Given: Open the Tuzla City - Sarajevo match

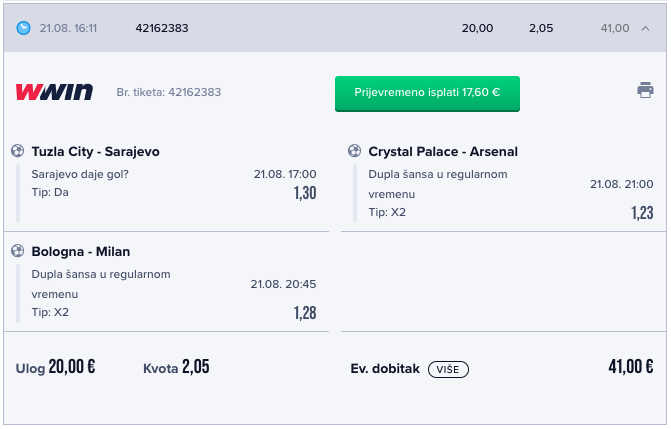Looking at the screenshot, I should (95, 152).
